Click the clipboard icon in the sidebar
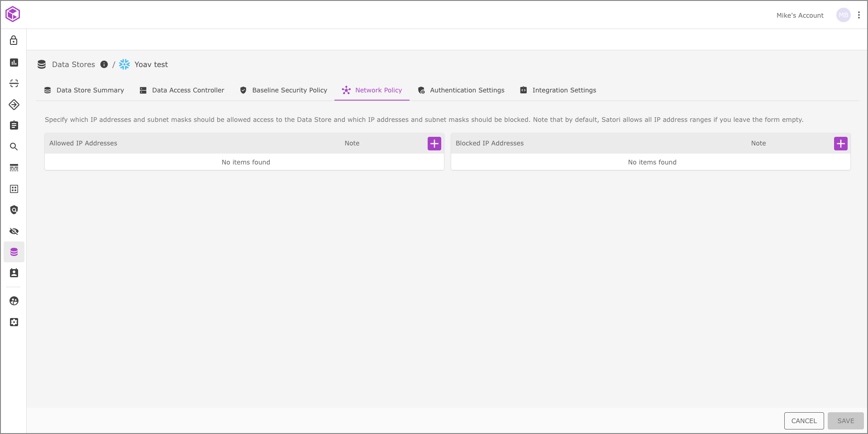Image resolution: width=868 pixels, height=434 pixels. pyautogui.click(x=14, y=125)
